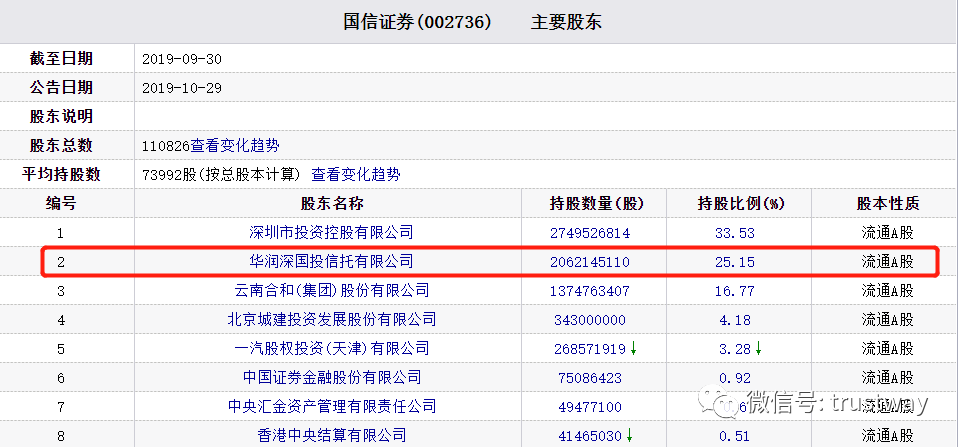Click the 编号 column header
The width and height of the screenshot is (960, 447).
[61, 203]
